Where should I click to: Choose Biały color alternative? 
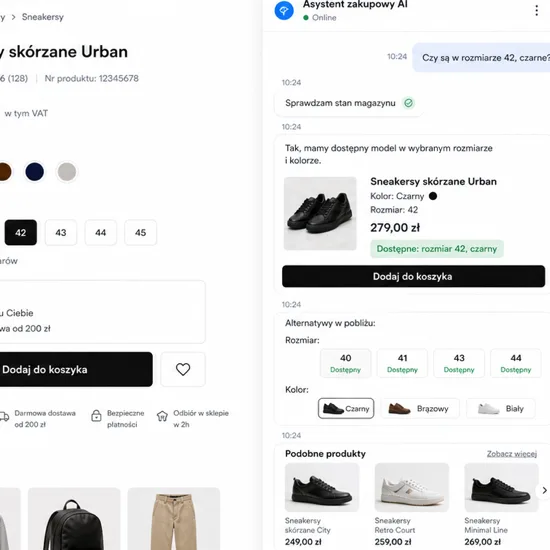coord(501,408)
